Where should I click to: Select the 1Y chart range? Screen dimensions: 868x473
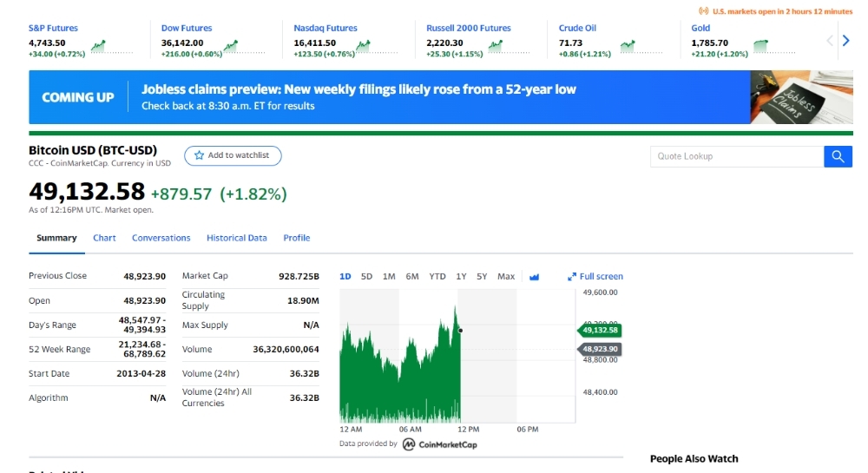pos(461,277)
